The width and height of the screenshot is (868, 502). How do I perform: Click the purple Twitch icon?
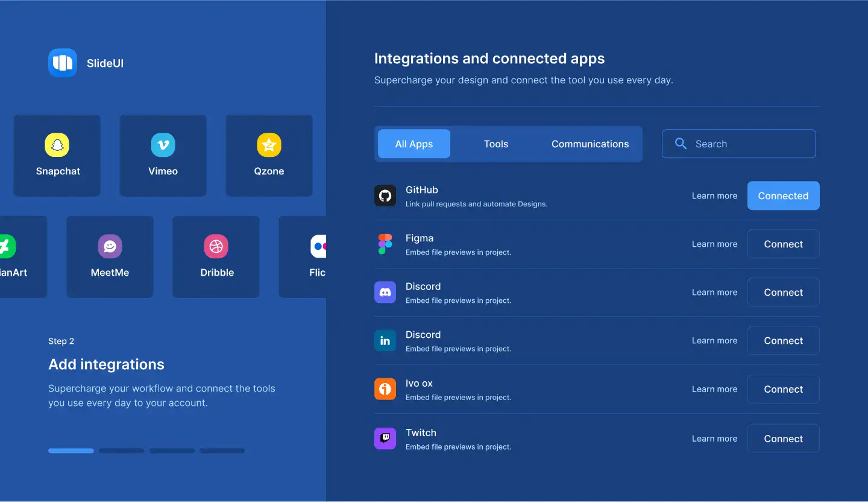tap(385, 438)
